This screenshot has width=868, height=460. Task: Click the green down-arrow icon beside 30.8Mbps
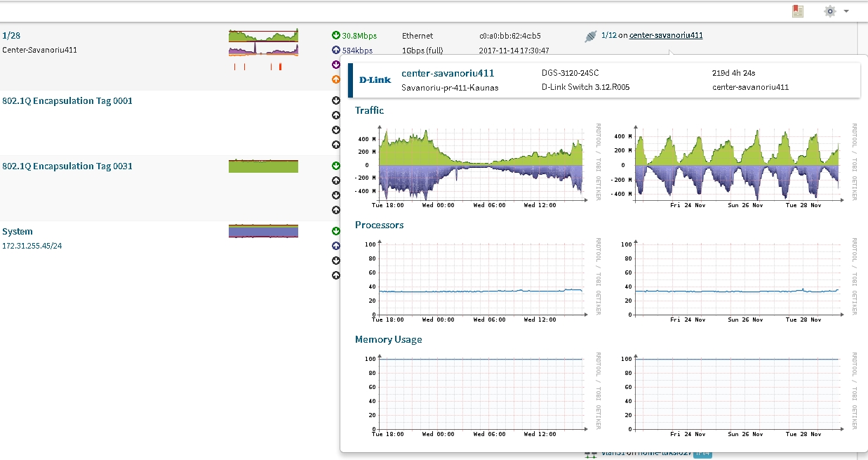click(x=336, y=35)
